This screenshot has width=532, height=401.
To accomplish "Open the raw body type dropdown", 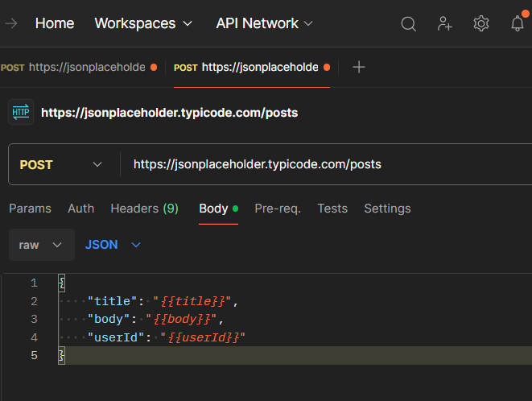I will (41, 245).
